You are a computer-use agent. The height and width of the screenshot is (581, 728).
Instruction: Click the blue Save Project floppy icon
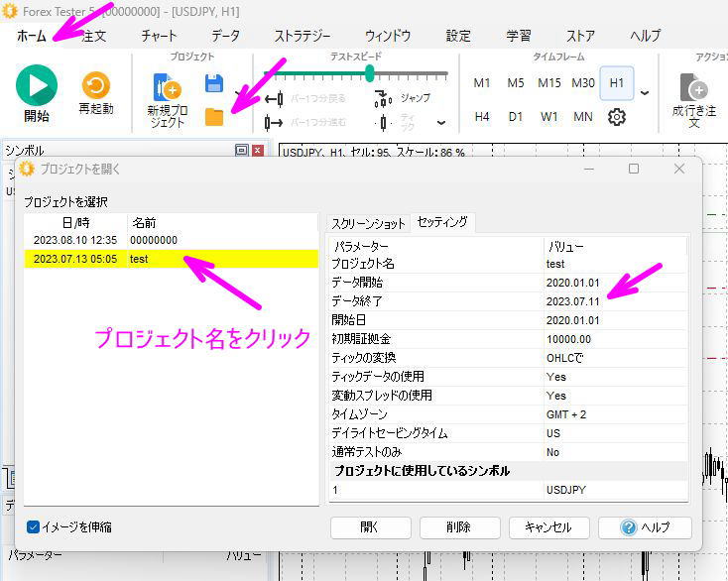(214, 83)
